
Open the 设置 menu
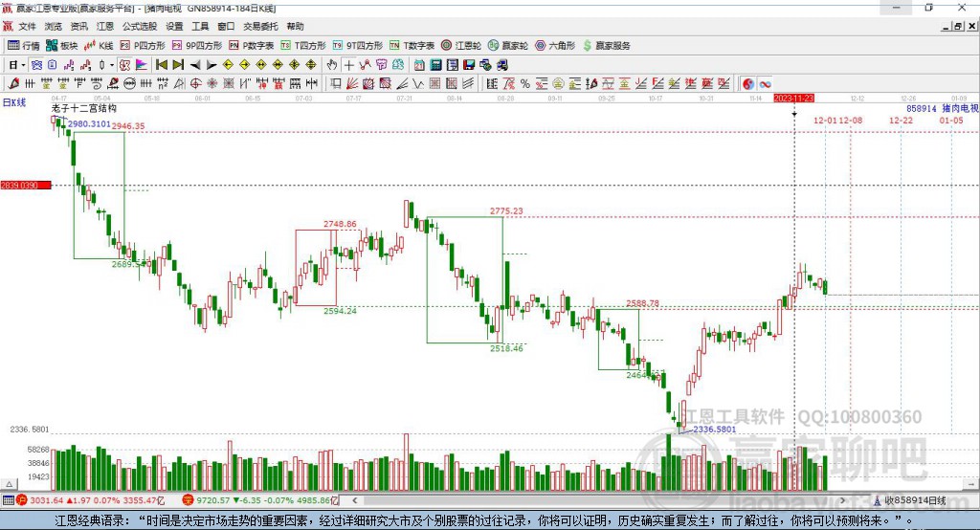pyautogui.click(x=174, y=26)
